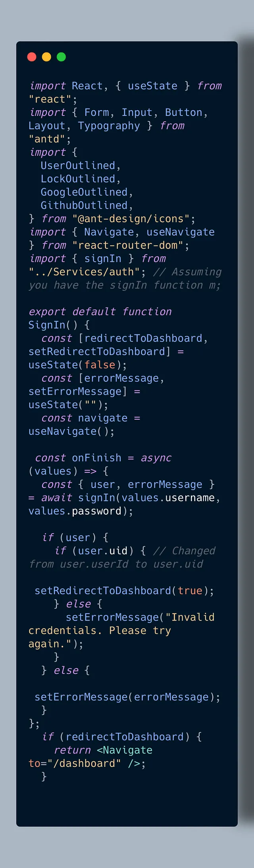The image size is (254, 868).
Task: Click the LockOutlined import name
Action: 78,179
